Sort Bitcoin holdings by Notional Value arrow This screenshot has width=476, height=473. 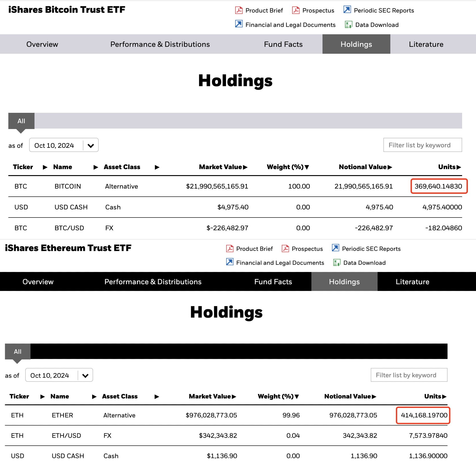[390, 167]
